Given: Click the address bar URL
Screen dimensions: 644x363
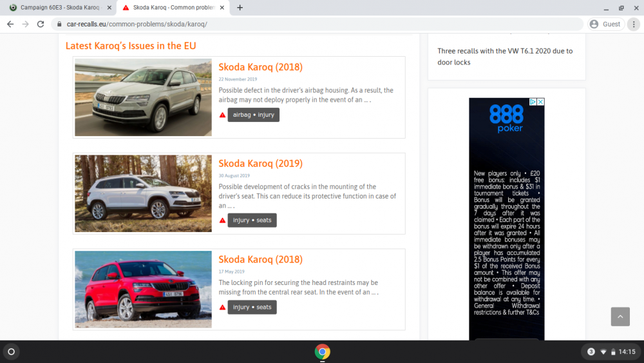Looking at the screenshot, I should pyautogui.click(x=137, y=25).
